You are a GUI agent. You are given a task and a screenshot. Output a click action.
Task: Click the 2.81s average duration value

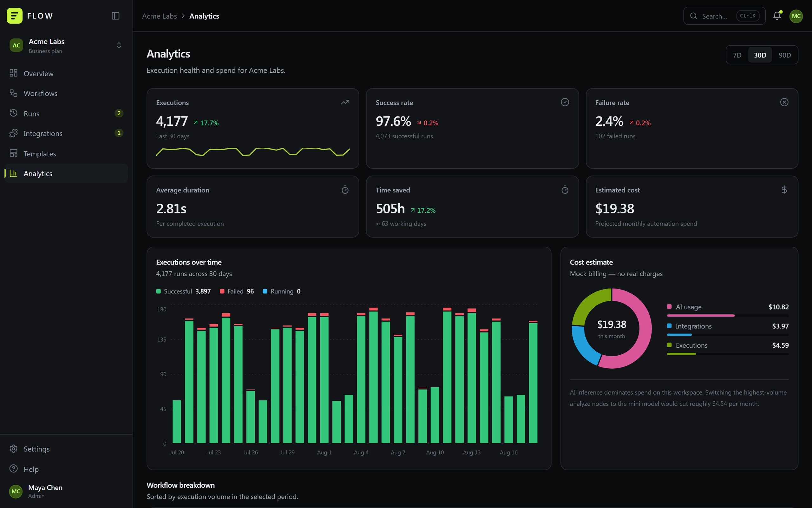pyautogui.click(x=171, y=209)
